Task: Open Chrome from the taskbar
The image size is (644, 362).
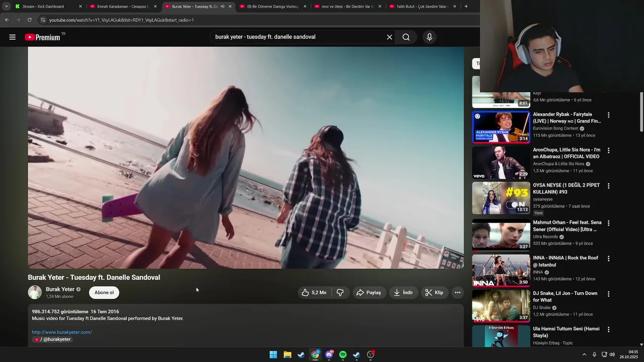Action: (315, 354)
